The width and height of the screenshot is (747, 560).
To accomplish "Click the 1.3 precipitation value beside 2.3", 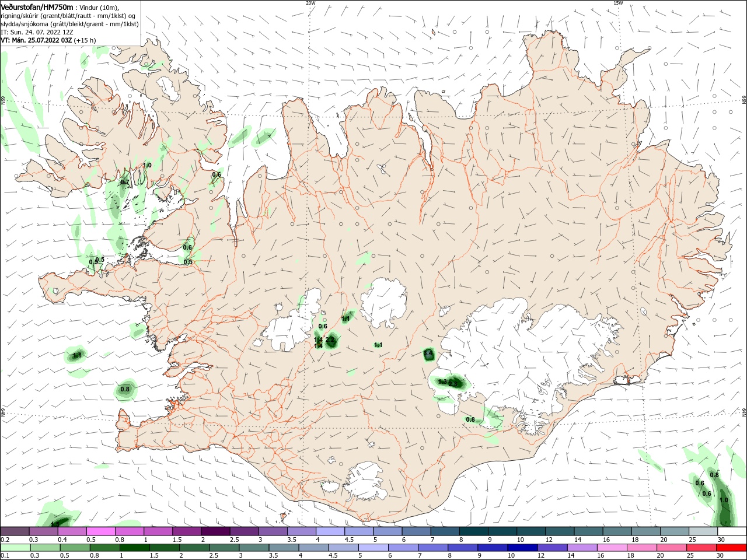I will [442, 381].
